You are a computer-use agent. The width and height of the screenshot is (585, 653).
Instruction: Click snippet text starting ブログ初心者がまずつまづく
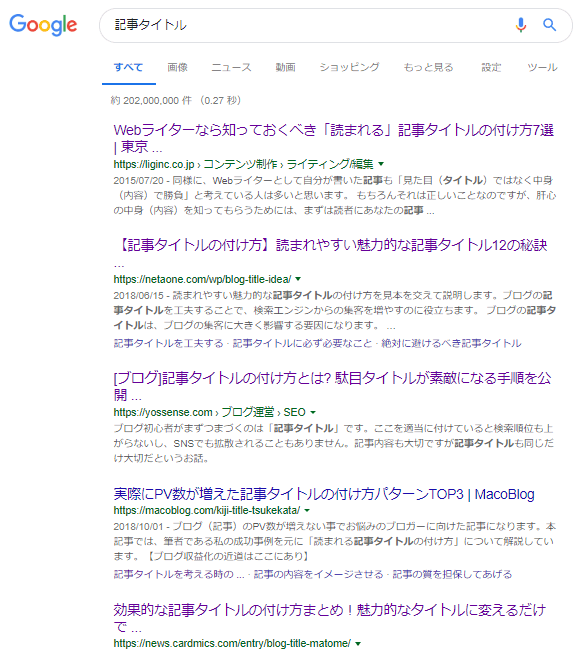point(334,444)
